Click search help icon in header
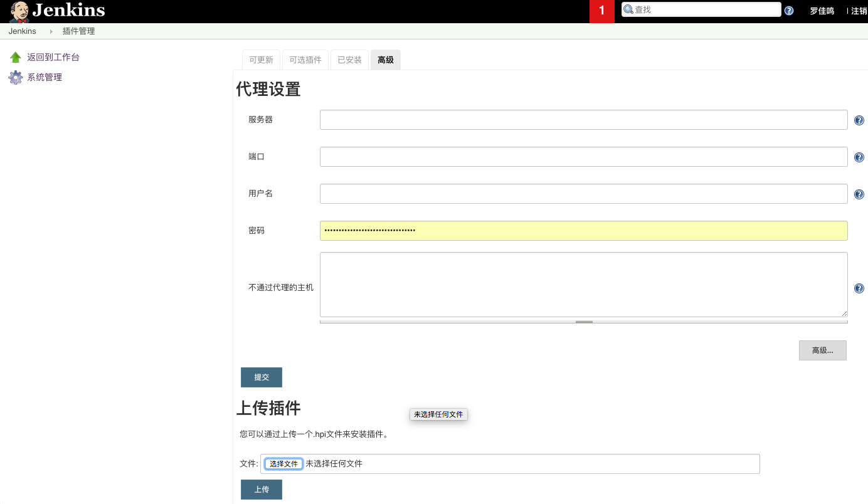868x504 pixels. tap(789, 11)
